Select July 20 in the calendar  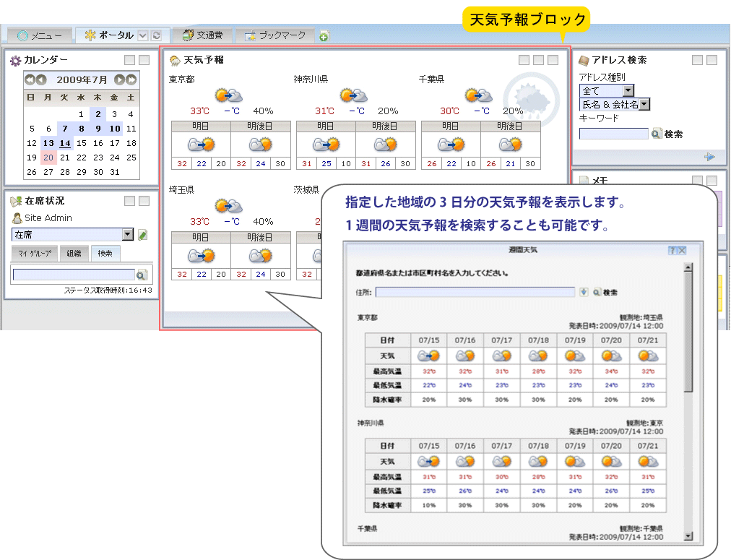click(48, 158)
